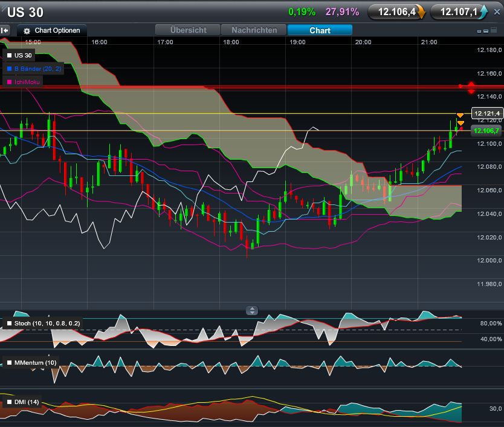Select the small window layout icon top right

pos(479,30)
